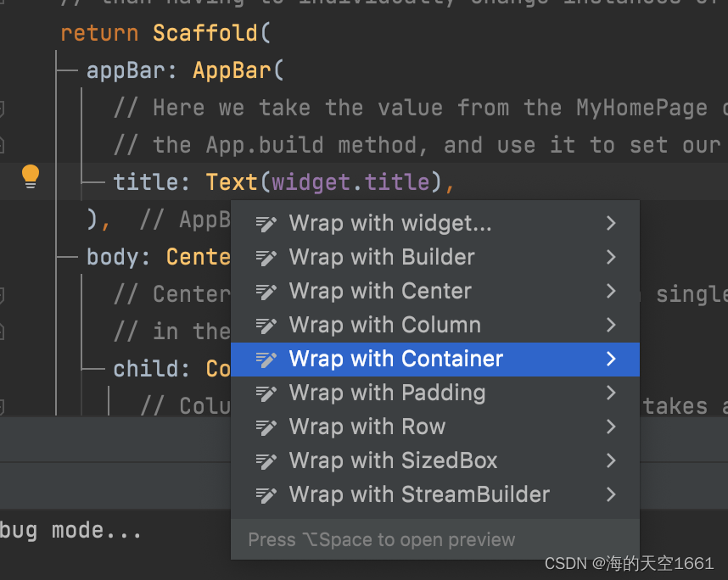Select Wrap with SizedBox option
728x580 pixels.
coord(393,460)
